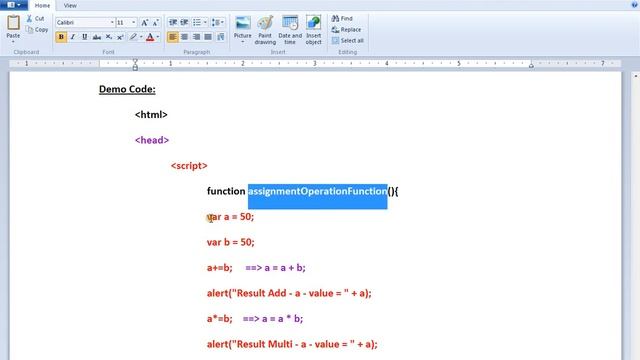Click the '<html>' line
The height and width of the screenshot is (360, 640).
(x=151, y=115)
